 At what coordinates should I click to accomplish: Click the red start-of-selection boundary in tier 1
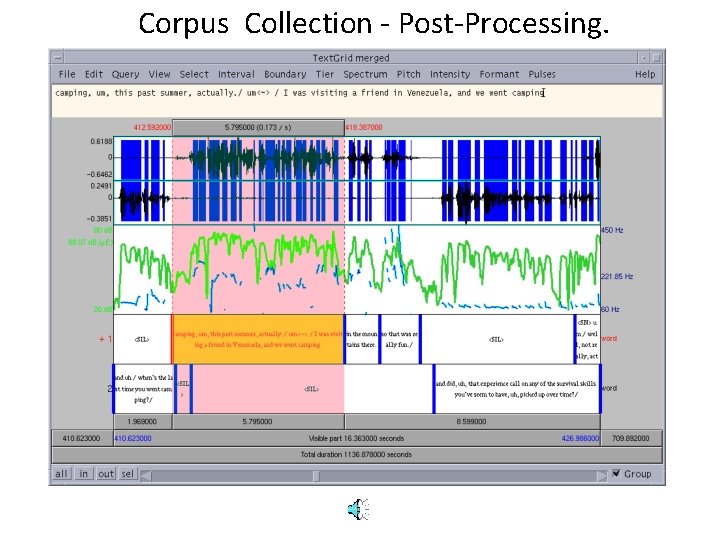pyautogui.click(x=172, y=339)
